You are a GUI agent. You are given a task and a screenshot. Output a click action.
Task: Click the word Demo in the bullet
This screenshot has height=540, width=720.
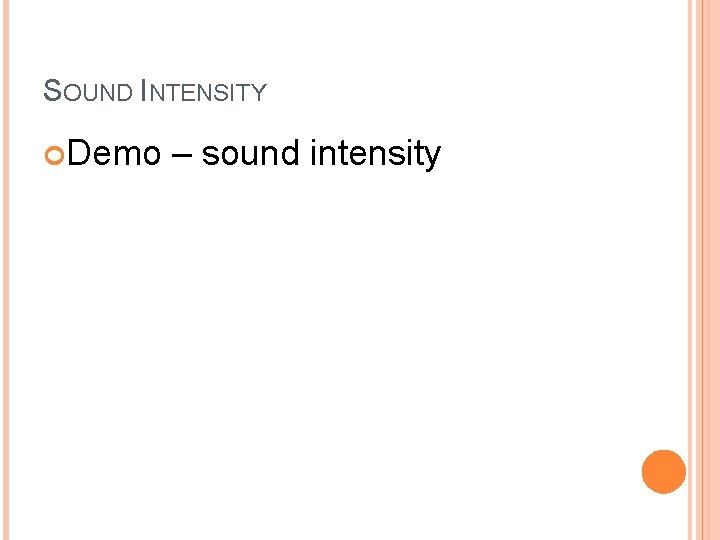[114, 152]
